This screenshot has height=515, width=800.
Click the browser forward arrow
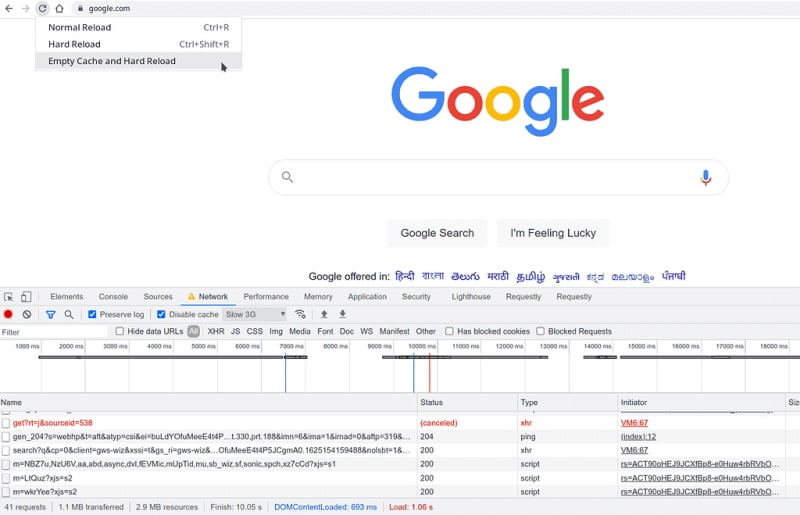pos(26,8)
